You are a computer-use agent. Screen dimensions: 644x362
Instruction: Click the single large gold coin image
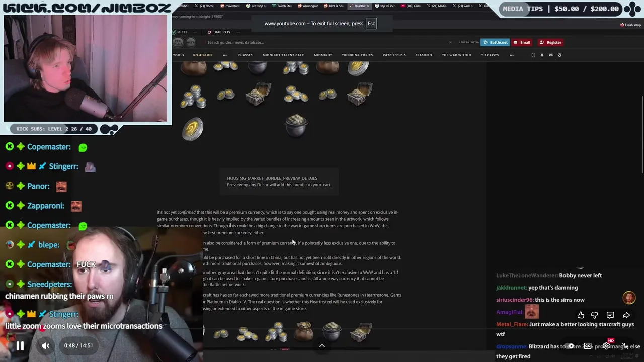[x=193, y=129]
